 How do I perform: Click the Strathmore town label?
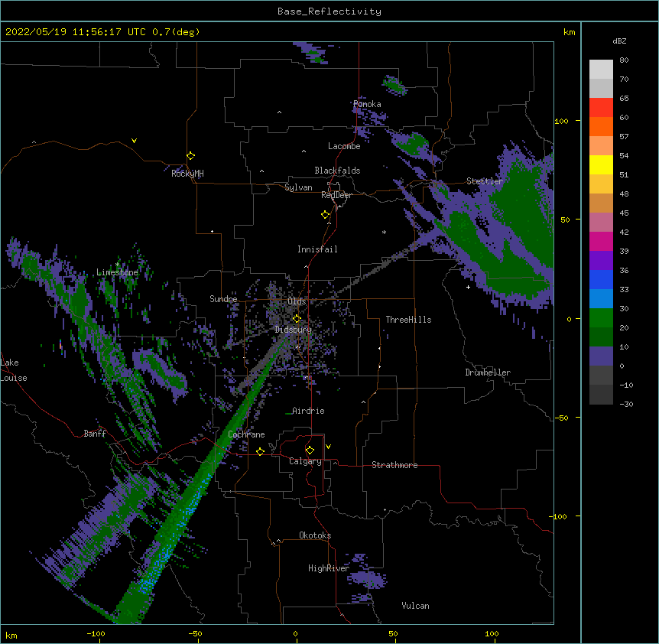tap(394, 465)
